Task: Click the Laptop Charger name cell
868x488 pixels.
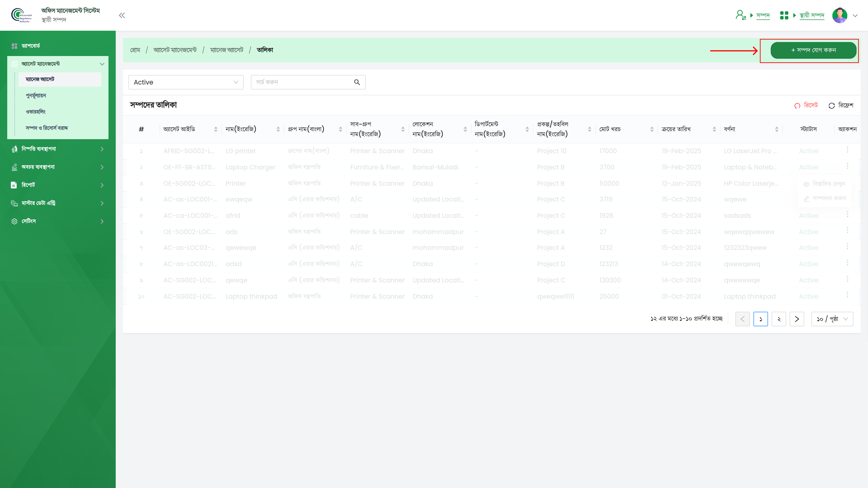Action: click(250, 167)
